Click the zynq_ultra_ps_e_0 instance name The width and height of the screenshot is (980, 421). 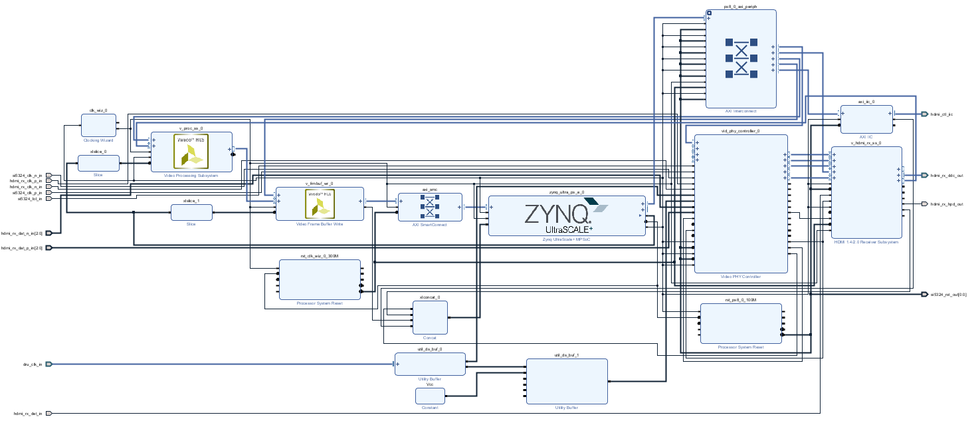click(567, 192)
